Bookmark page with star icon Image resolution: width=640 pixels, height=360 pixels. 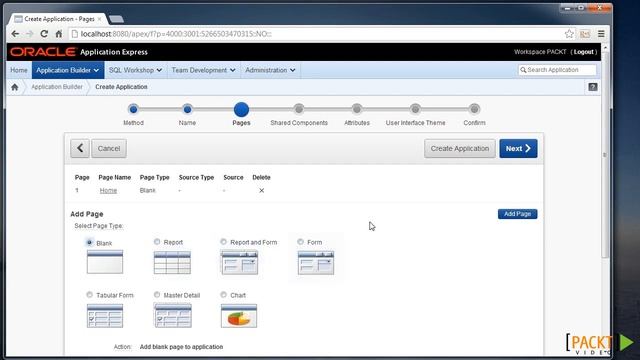tap(569, 34)
